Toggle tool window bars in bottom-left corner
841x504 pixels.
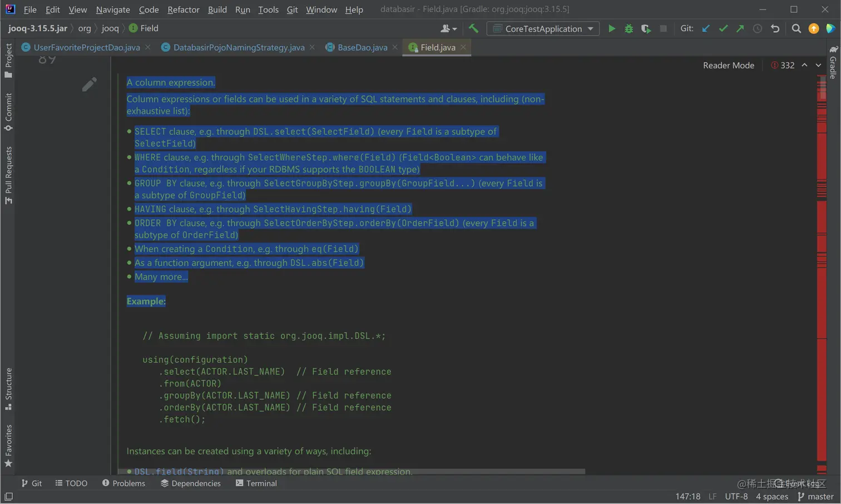pyautogui.click(x=8, y=497)
